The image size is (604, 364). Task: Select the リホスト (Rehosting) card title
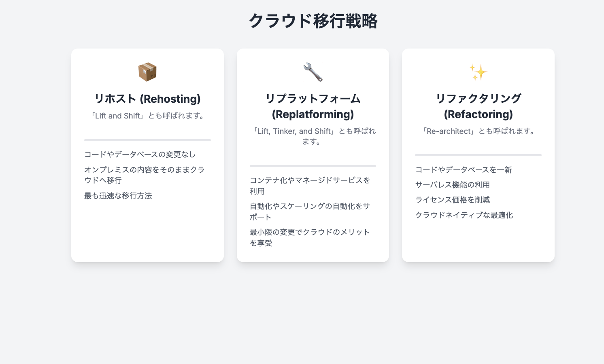click(147, 99)
